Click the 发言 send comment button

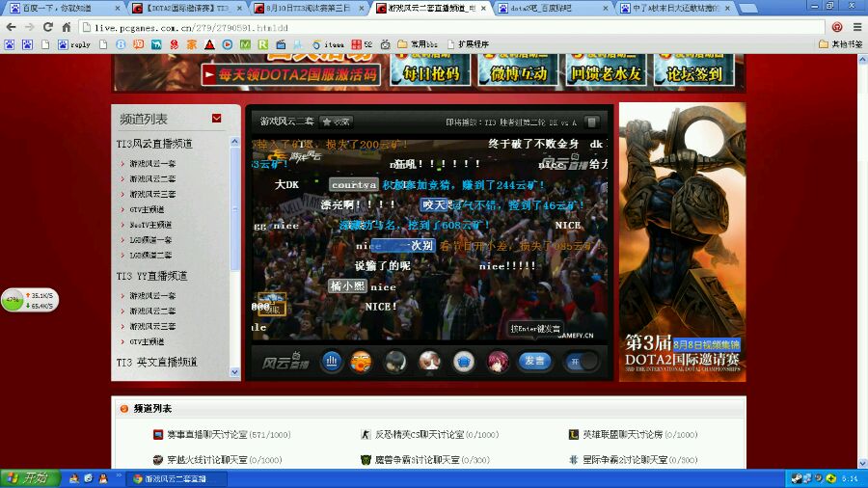click(534, 362)
